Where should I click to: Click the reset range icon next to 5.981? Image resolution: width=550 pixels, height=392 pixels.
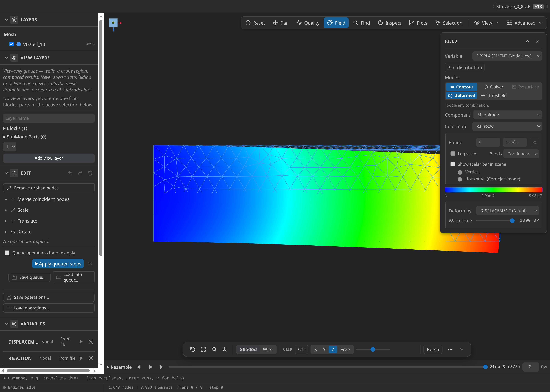(x=535, y=142)
